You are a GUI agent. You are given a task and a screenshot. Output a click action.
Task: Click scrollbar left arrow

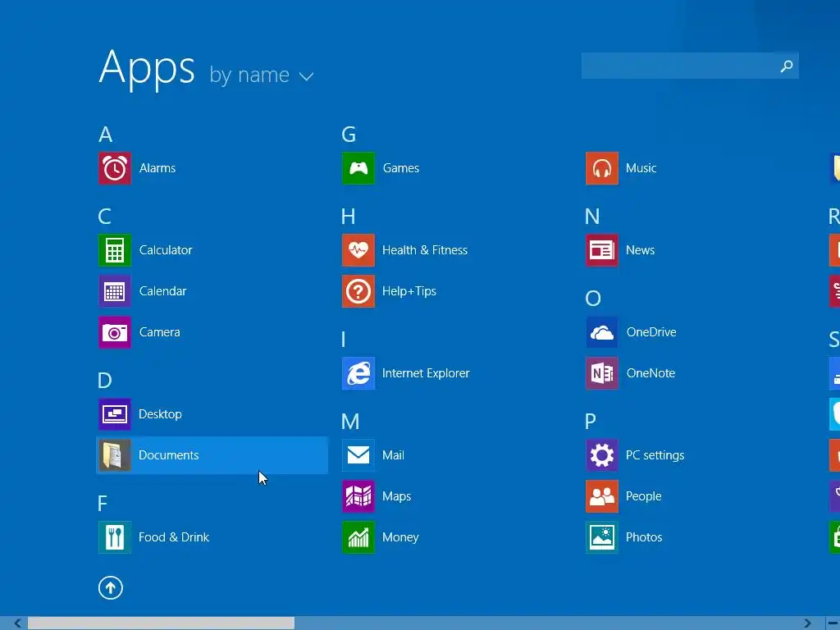point(17,623)
